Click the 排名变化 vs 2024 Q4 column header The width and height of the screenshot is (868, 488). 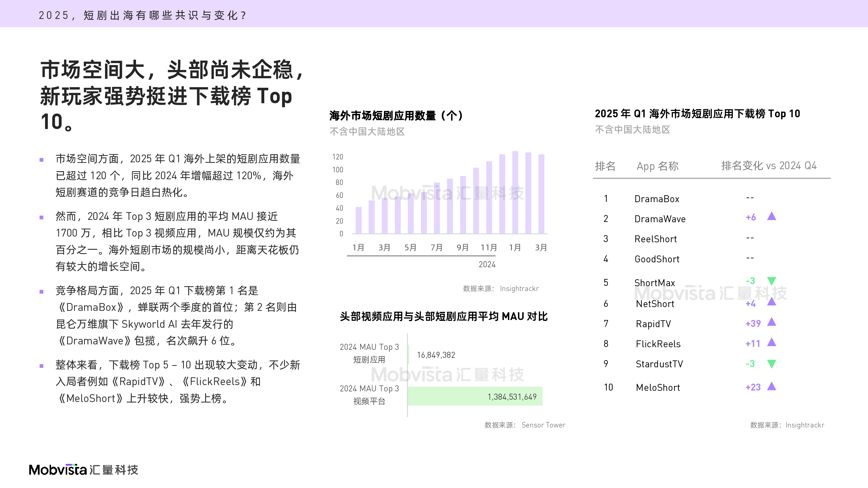769,166
